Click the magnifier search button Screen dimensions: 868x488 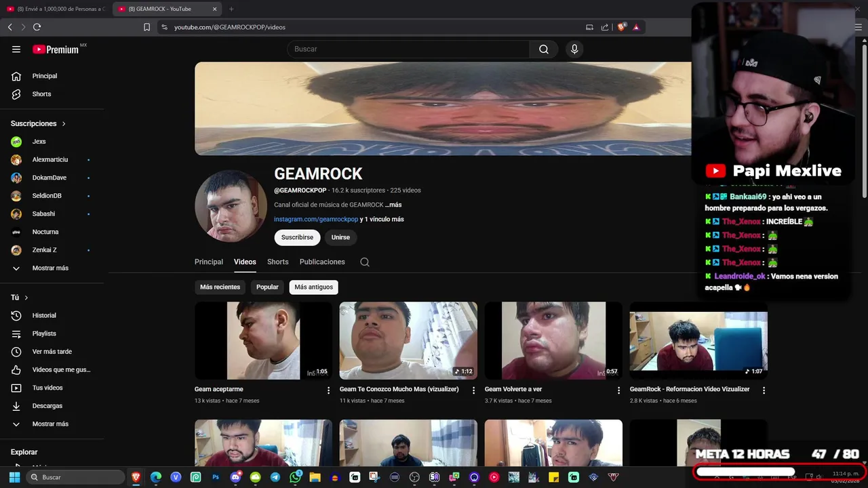(544, 49)
